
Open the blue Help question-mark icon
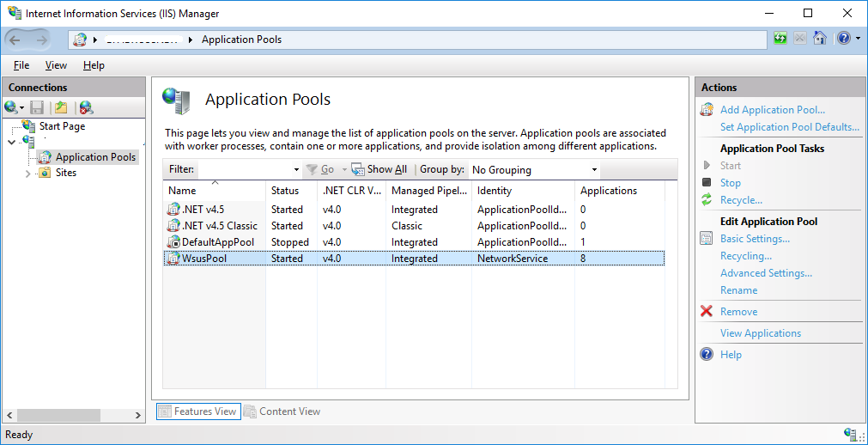click(844, 39)
